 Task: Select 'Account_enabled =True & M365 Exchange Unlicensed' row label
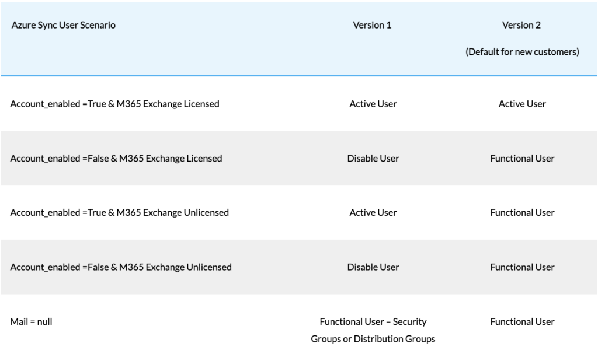[x=119, y=213]
